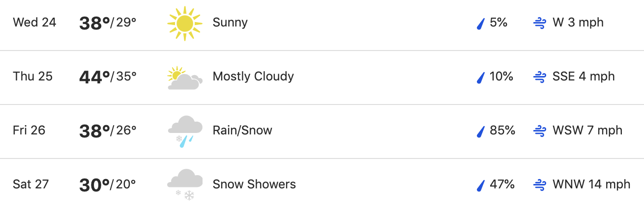Click the Mostly Cloudy condition label
Viewport: 644px width, 209px height.
253,77
